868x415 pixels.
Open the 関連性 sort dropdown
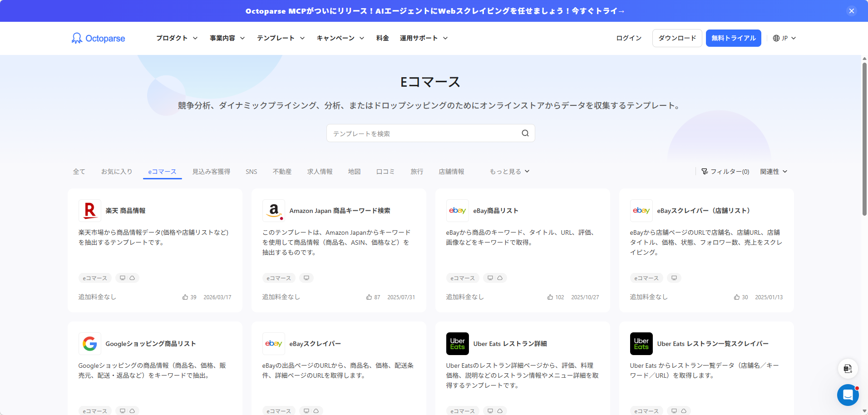[x=774, y=172]
